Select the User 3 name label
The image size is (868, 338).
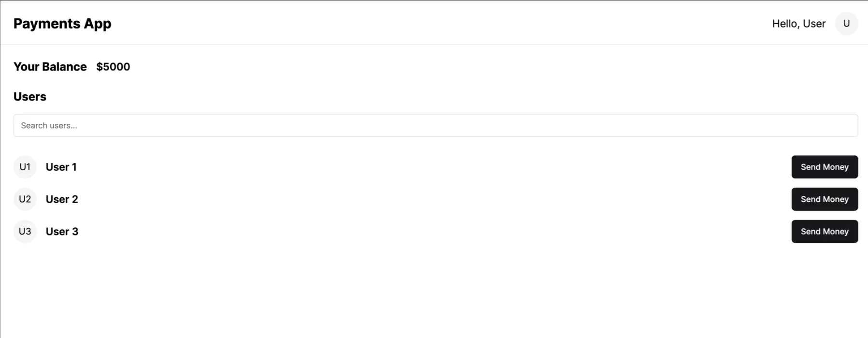tap(62, 232)
